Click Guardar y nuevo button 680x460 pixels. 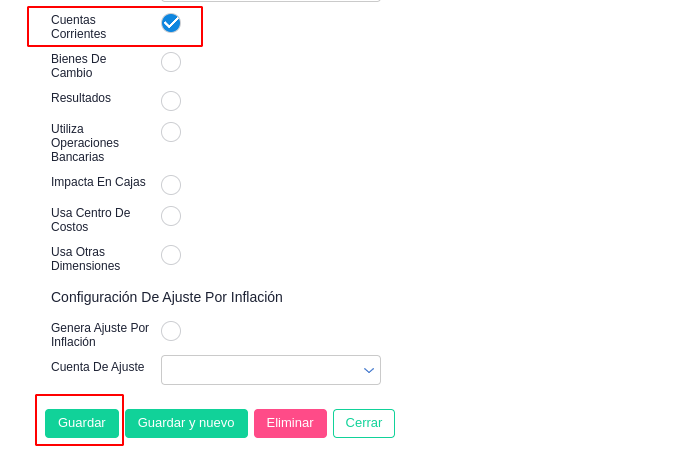186,423
